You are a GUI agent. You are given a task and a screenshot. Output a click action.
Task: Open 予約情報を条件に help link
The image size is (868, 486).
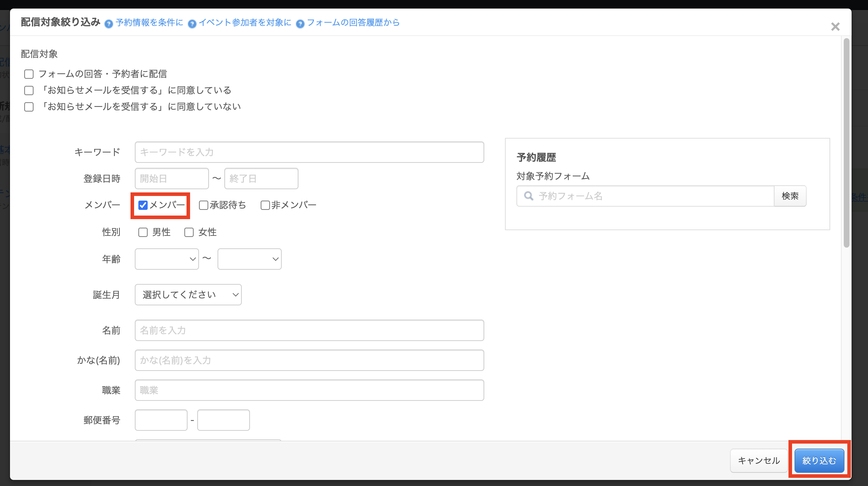click(149, 22)
